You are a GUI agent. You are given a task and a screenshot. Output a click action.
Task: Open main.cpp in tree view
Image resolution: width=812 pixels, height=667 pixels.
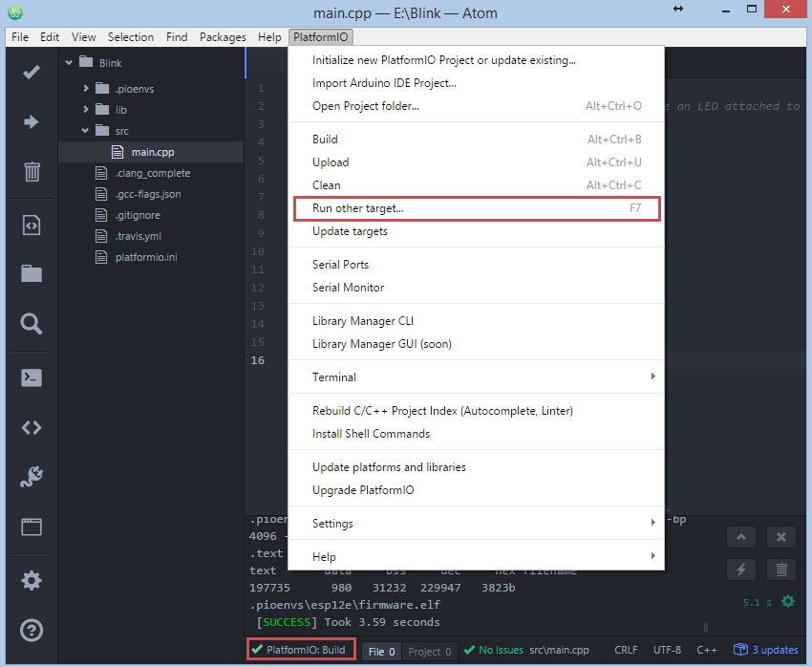pyautogui.click(x=151, y=152)
